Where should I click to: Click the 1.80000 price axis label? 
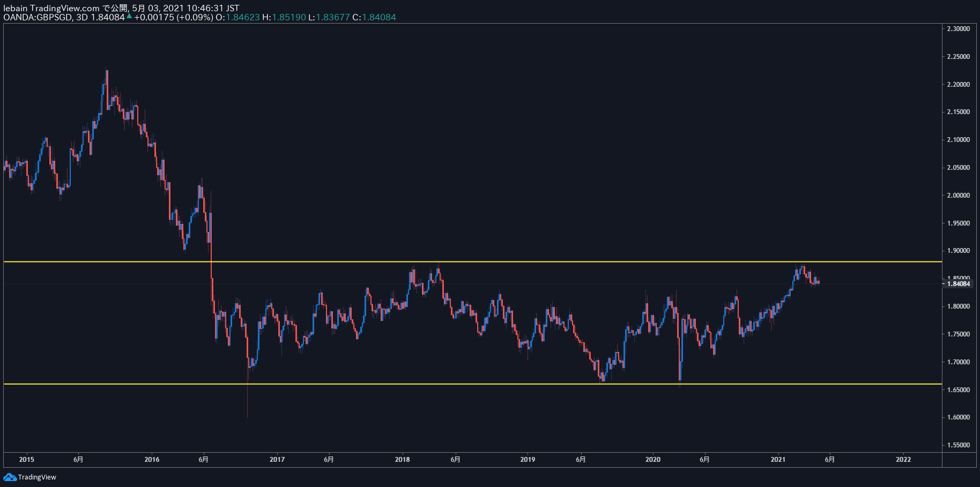pyautogui.click(x=958, y=306)
